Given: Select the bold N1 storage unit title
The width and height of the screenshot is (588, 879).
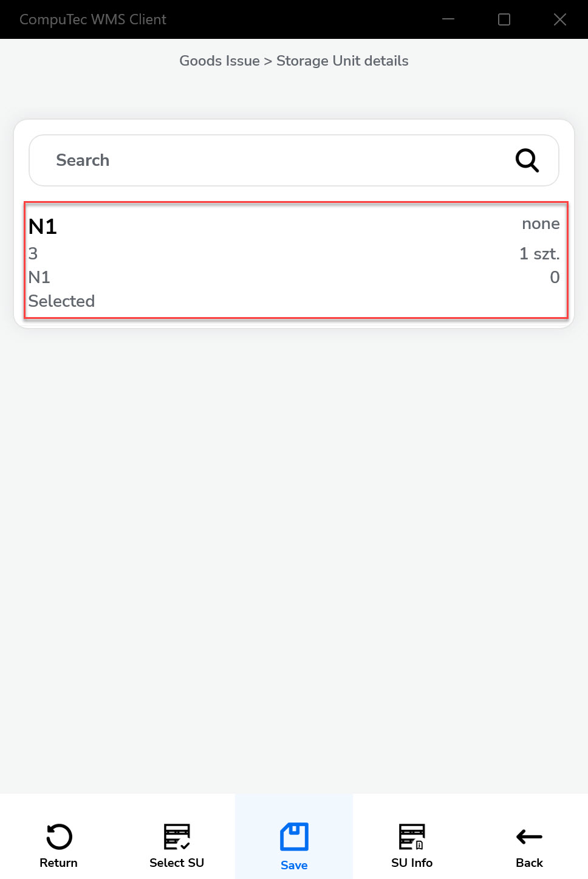Looking at the screenshot, I should pyautogui.click(x=43, y=227).
